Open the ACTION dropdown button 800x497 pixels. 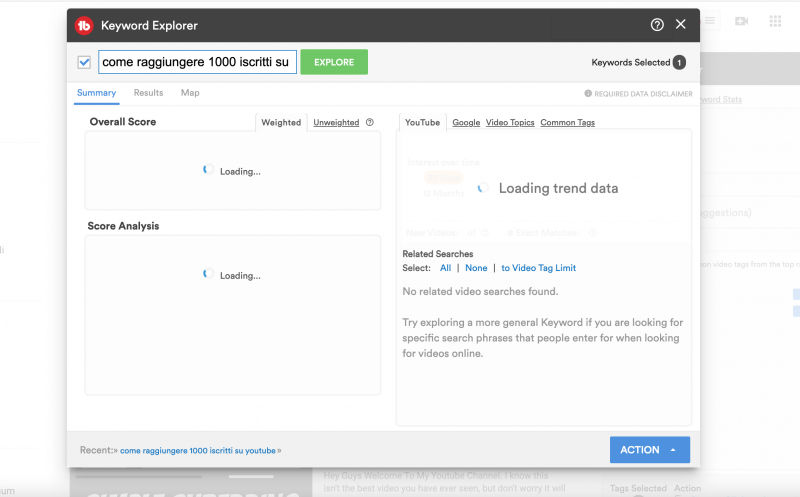(x=649, y=450)
